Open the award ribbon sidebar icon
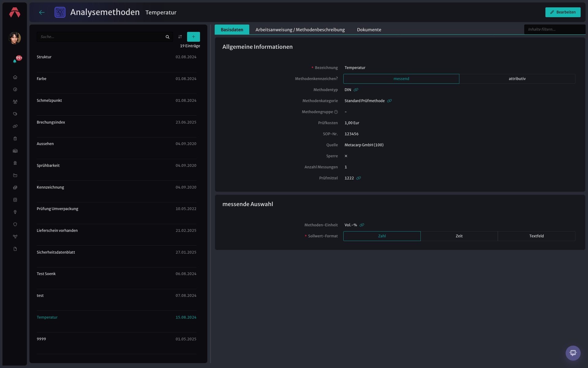The image size is (588, 368). pyautogui.click(x=15, y=163)
